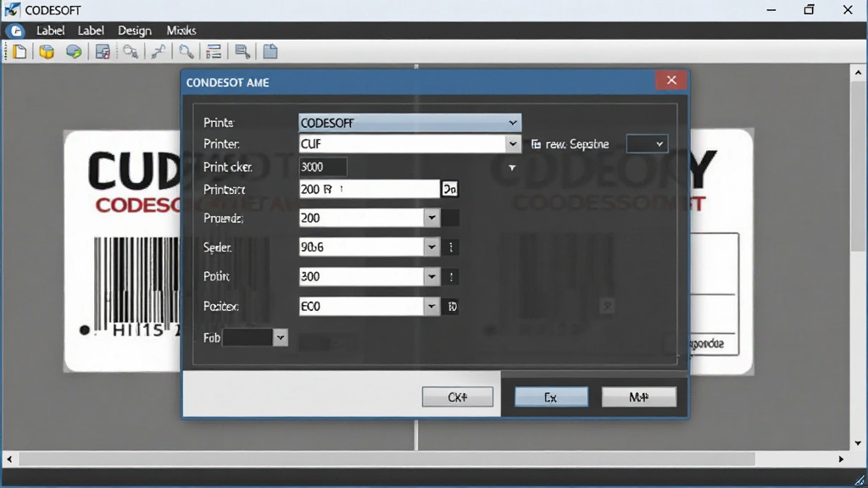Viewport: 868px width, 488px height.
Task: Open the second Label menu
Action: click(x=91, y=30)
